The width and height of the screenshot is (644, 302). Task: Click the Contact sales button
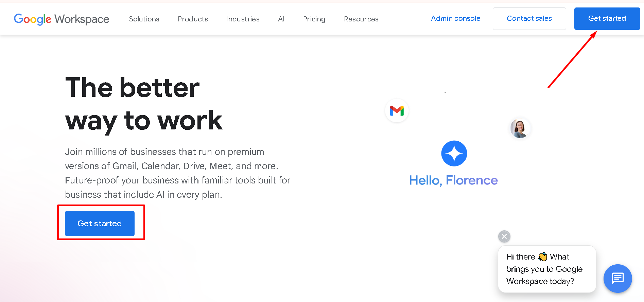(529, 19)
